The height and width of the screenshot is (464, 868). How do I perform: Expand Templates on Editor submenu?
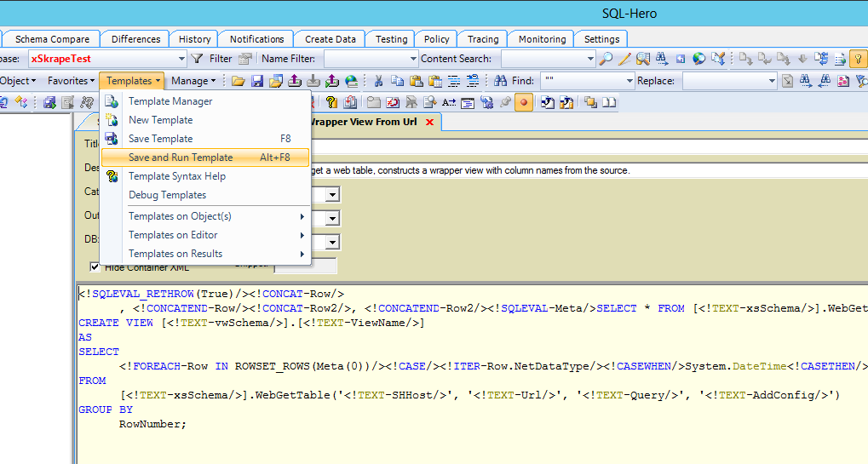tap(204, 235)
